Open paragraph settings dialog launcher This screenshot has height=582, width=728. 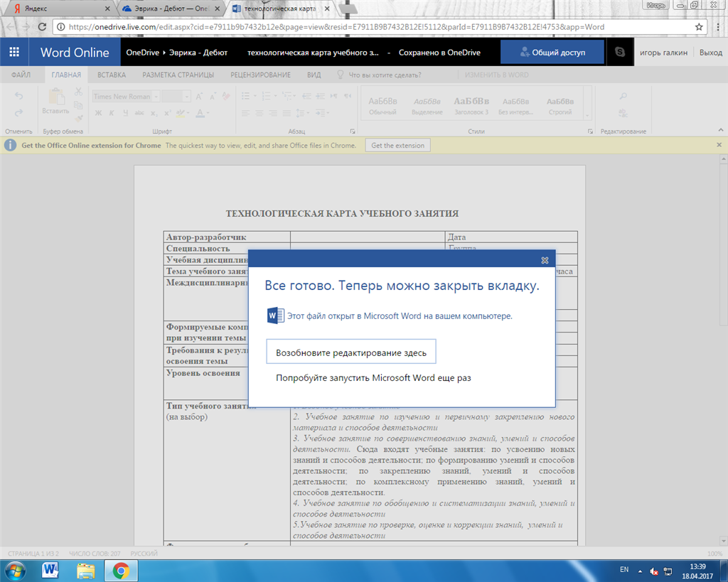click(353, 131)
